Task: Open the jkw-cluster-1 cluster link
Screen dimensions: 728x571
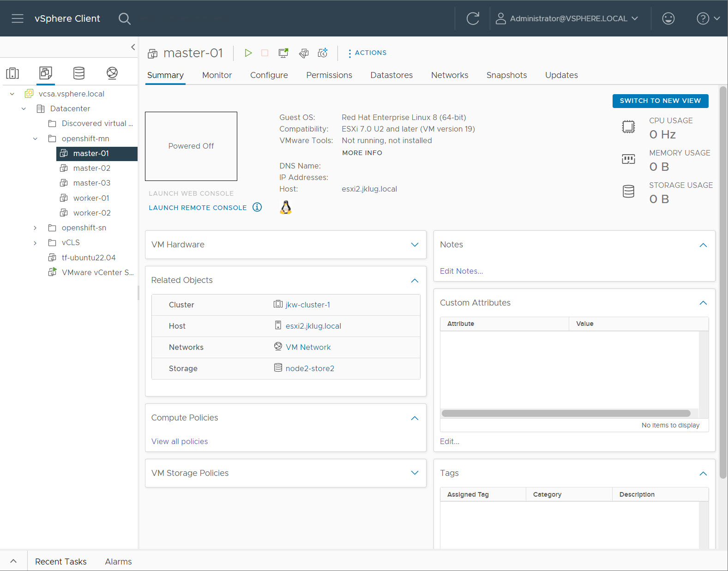Action: 307,305
